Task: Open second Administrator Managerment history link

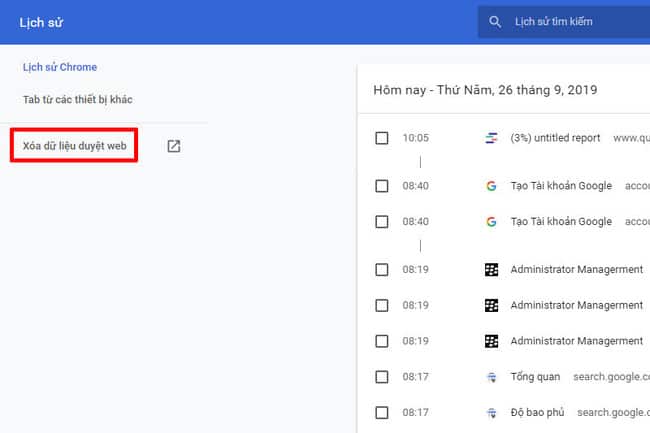Action: [577, 305]
